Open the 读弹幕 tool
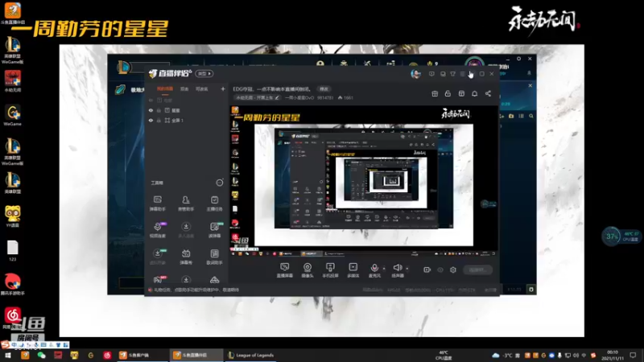 click(x=214, y=230)
